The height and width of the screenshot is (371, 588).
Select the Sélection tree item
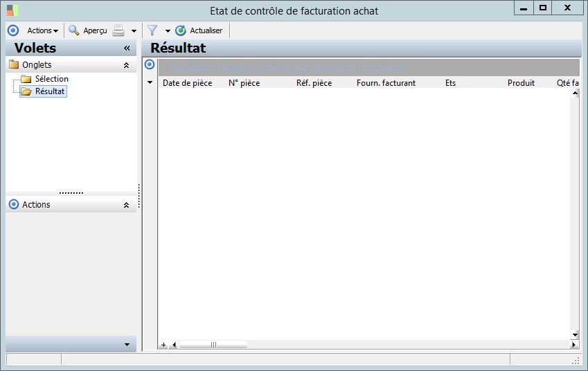pyautogui.click(x=52, y=79)
